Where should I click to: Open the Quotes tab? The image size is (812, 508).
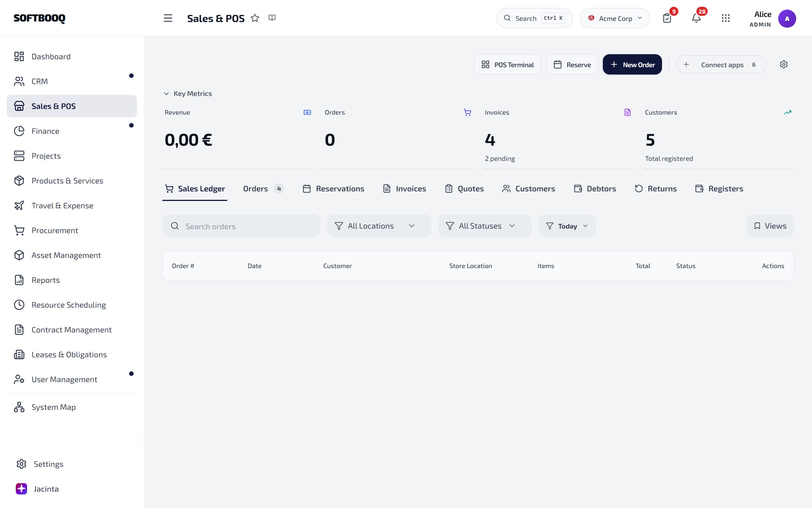click(x=464, y=189)
